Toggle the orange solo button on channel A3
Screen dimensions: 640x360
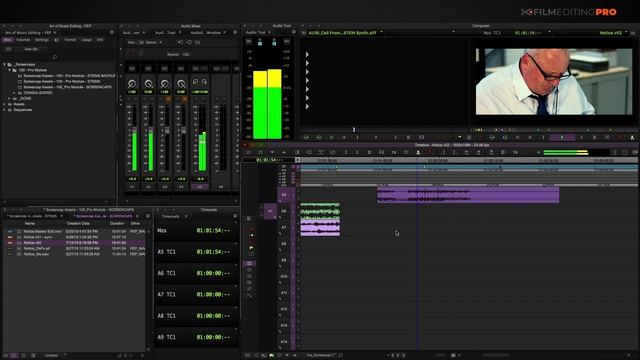[168, 99]
